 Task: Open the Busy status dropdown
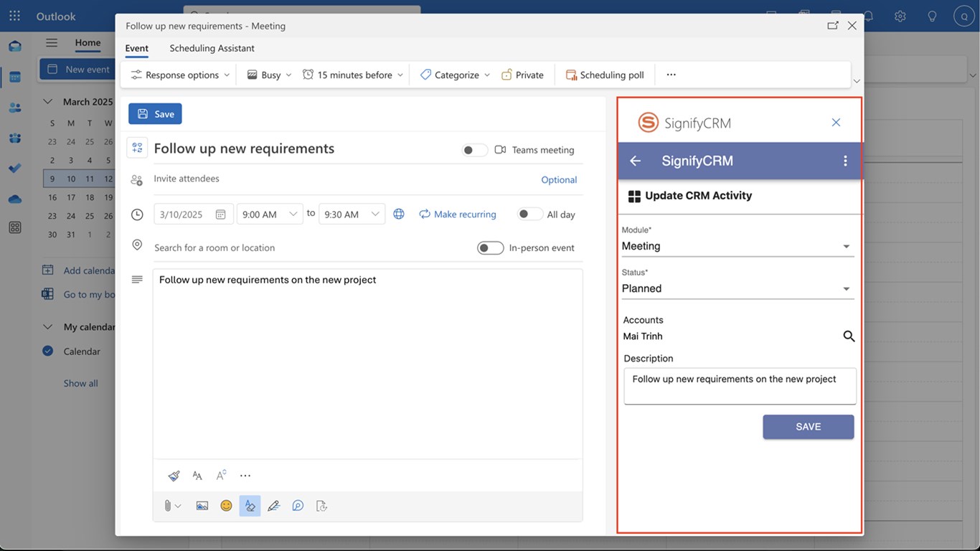click(269, 75)
